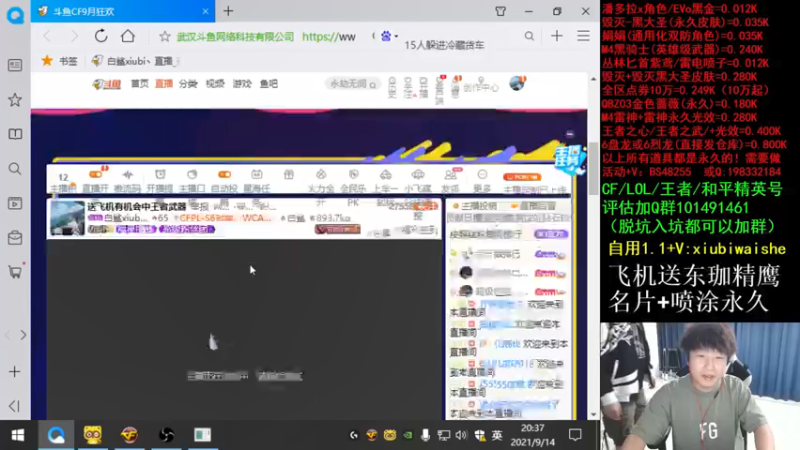Open the streamer avatar thumbnail
800x450 pixels.
(67, 218)
